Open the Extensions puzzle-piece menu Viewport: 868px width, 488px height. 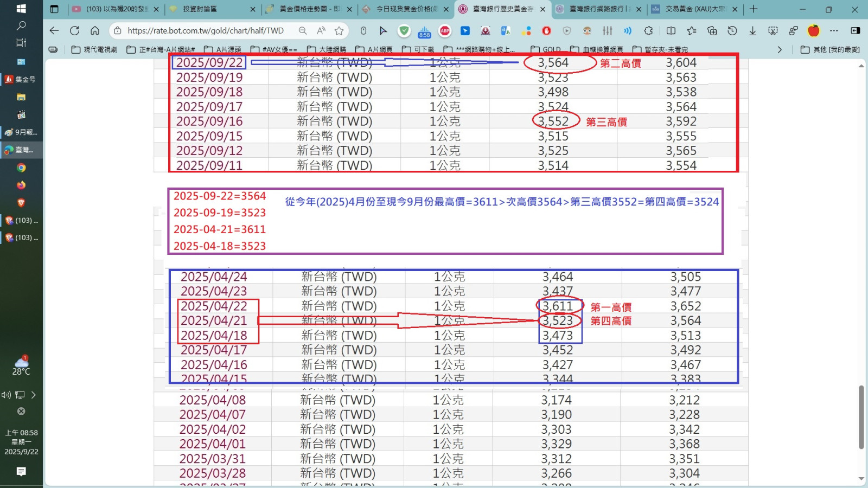(x=648, y=31)
